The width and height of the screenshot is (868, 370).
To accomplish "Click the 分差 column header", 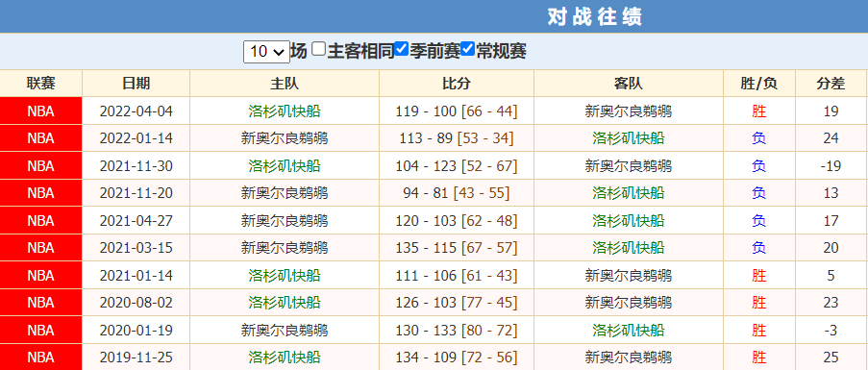I will (x=831, y=84).
